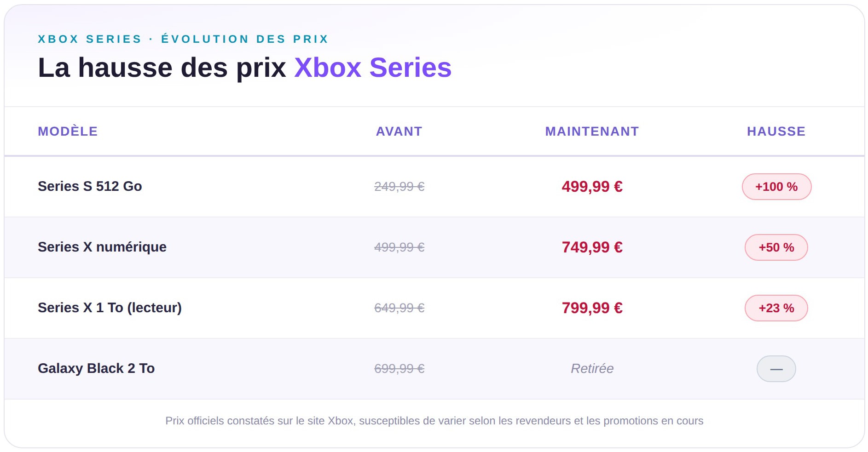Viewport: 868px width, 452px height.
Task: Select the MODÈLE column header
Action: [x=68, y=132]
